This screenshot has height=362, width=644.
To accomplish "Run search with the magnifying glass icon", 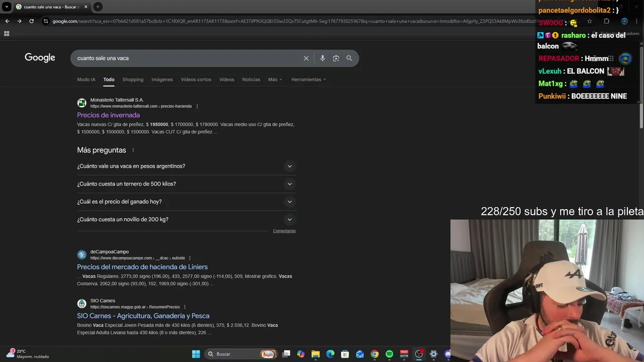I will 349,58.
